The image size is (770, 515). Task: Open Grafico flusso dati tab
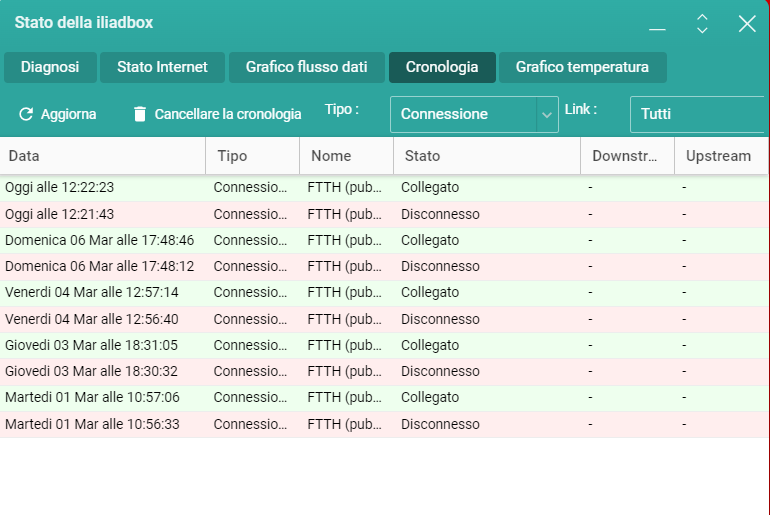point(306,67)
